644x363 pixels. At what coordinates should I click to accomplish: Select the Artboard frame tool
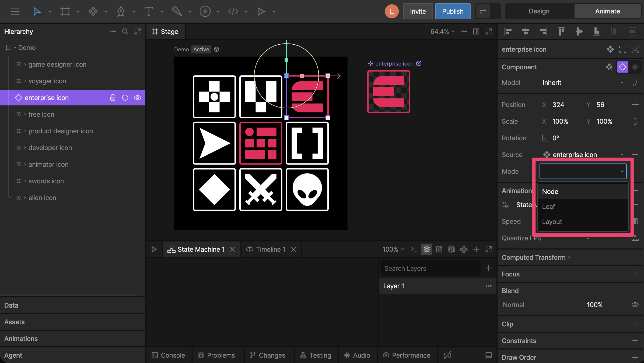coord(65,12)
